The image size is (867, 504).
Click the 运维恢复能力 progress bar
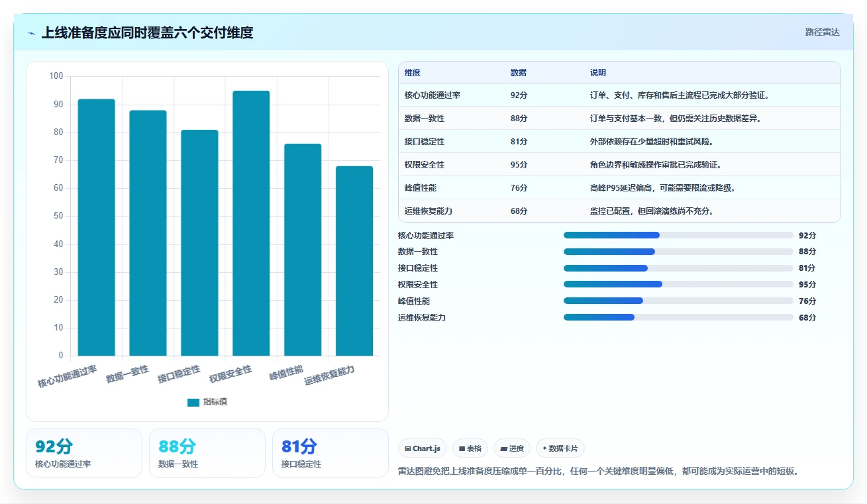coord(678,317)
